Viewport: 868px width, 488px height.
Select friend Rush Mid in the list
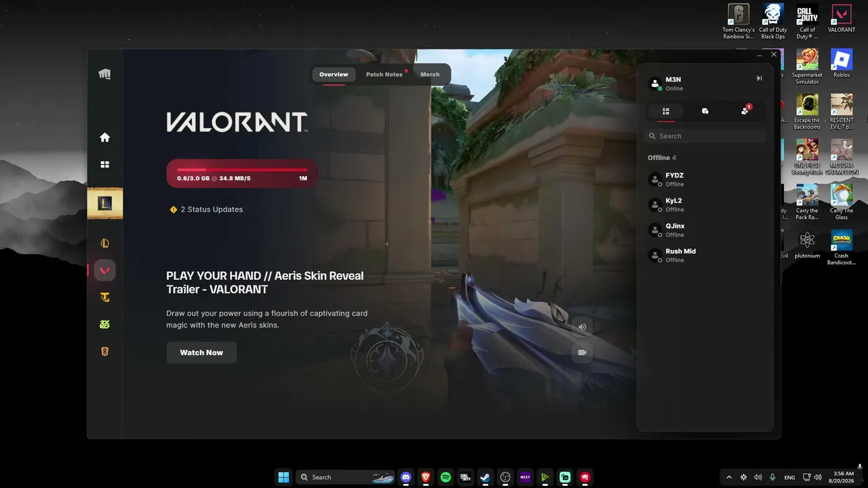tap(705, 256)
